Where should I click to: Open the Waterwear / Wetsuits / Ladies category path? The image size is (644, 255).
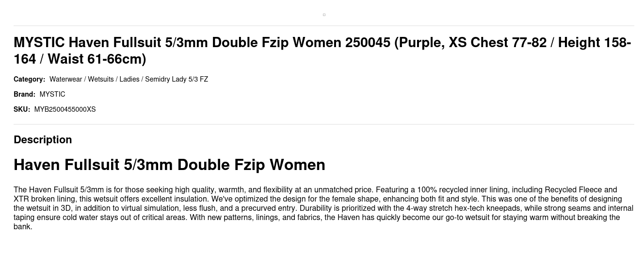(x=129, y=79)
